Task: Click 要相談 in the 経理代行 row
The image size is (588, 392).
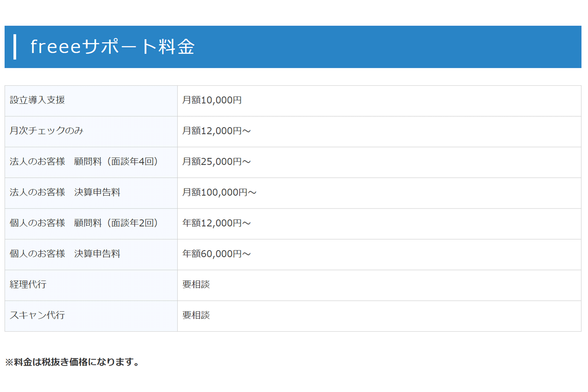Action: (x=196, y=284)
